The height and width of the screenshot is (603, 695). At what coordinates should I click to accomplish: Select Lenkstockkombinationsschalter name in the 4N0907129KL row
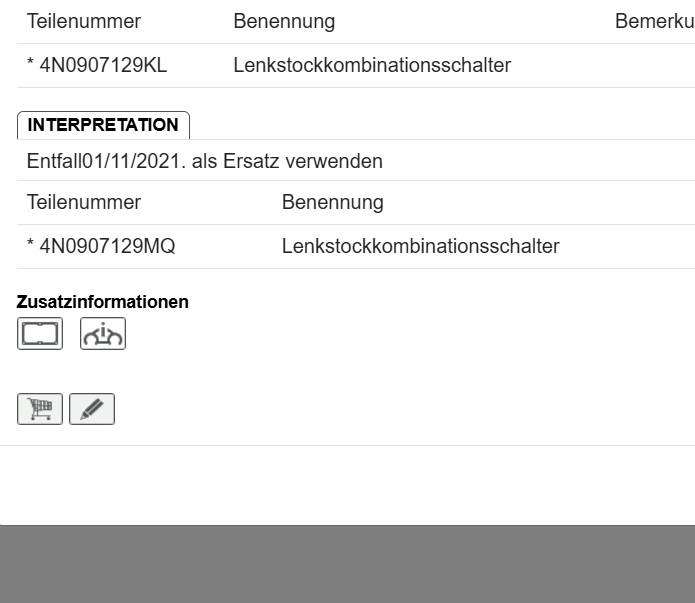click(372, 66)
